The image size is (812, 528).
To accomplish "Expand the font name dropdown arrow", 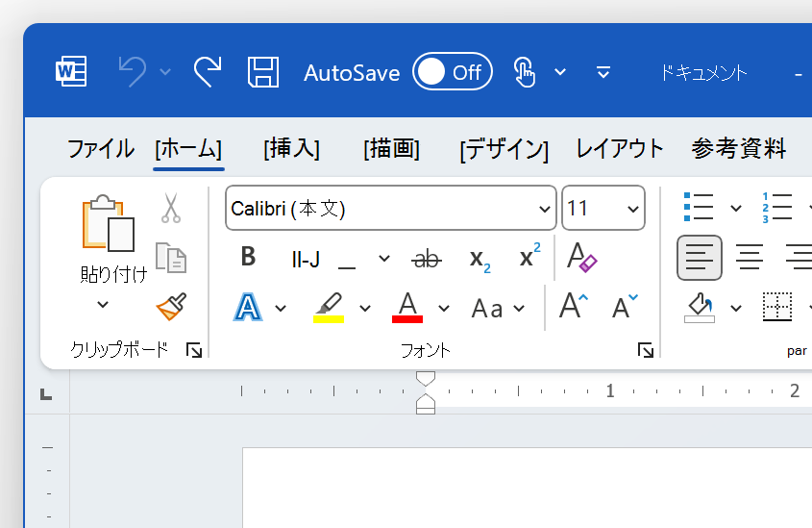I will pyautogui.click(x=544, y=209).
